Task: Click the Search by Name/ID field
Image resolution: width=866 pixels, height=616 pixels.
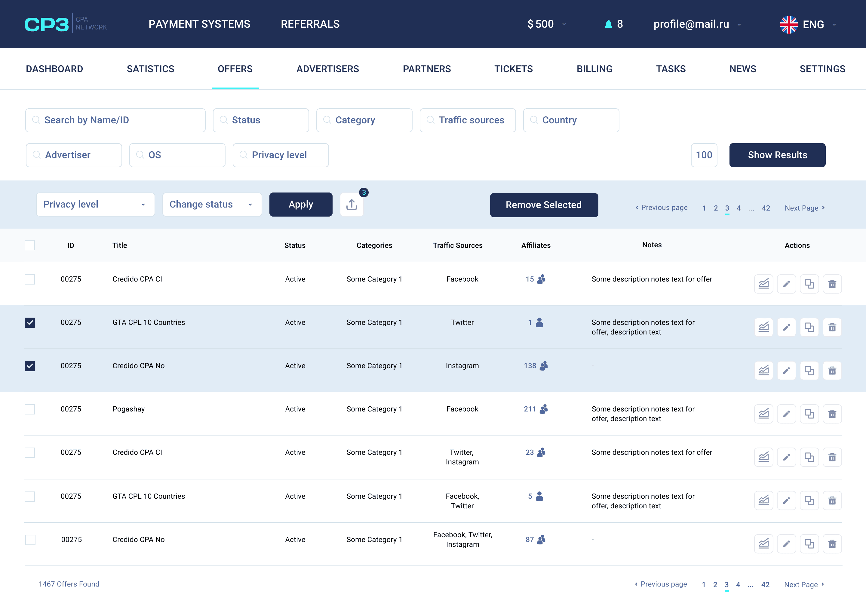Action: tap(115, 120)
